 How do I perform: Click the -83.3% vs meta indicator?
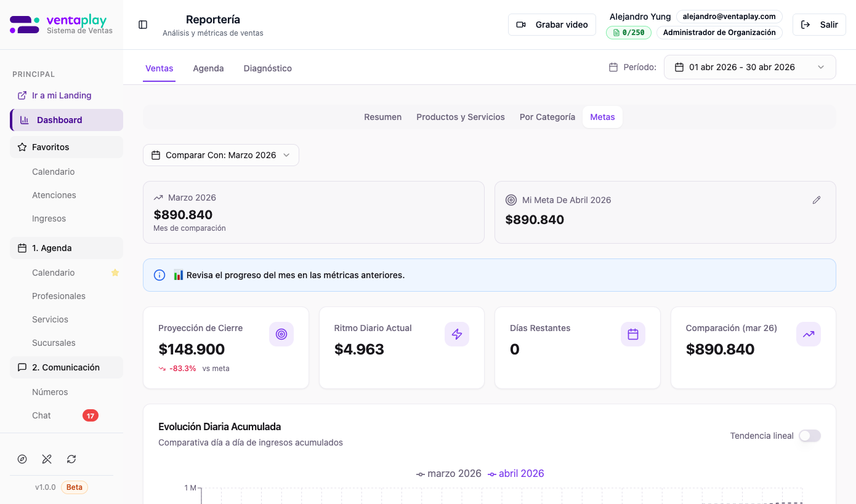click(x=194, y=369)
